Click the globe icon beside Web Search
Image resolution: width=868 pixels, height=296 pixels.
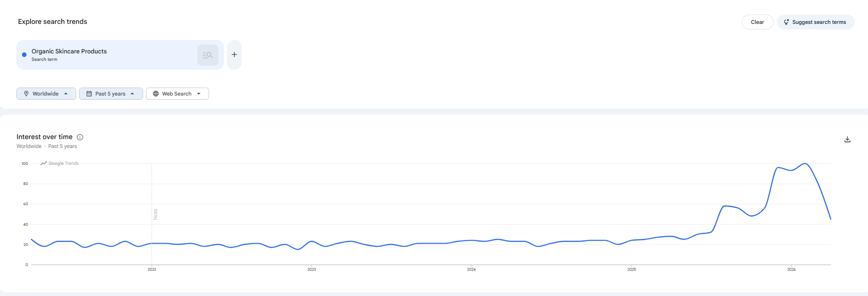(156, 94)
